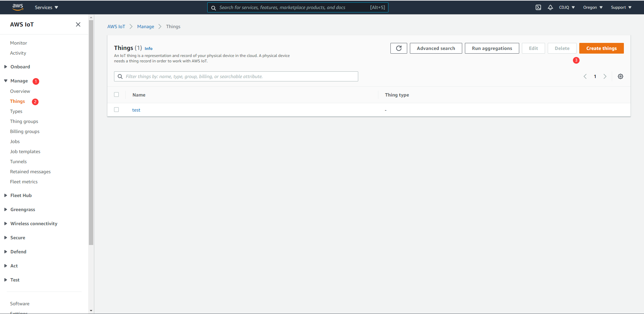Image resolution: width=644 pixels, height=314 pixels.
Task: Go to previous page arrow
Action: 585,76
